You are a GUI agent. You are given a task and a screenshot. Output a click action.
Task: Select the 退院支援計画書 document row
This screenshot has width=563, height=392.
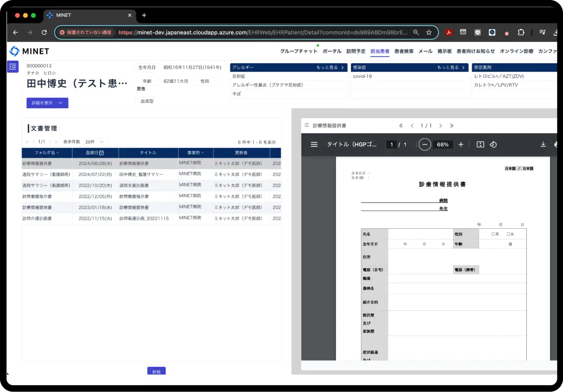tap(151, 186)
